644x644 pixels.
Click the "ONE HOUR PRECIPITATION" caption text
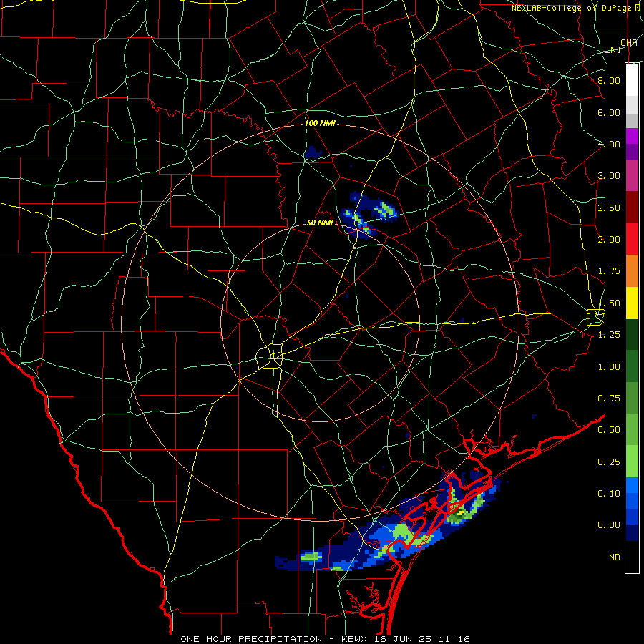pos(251,639)
